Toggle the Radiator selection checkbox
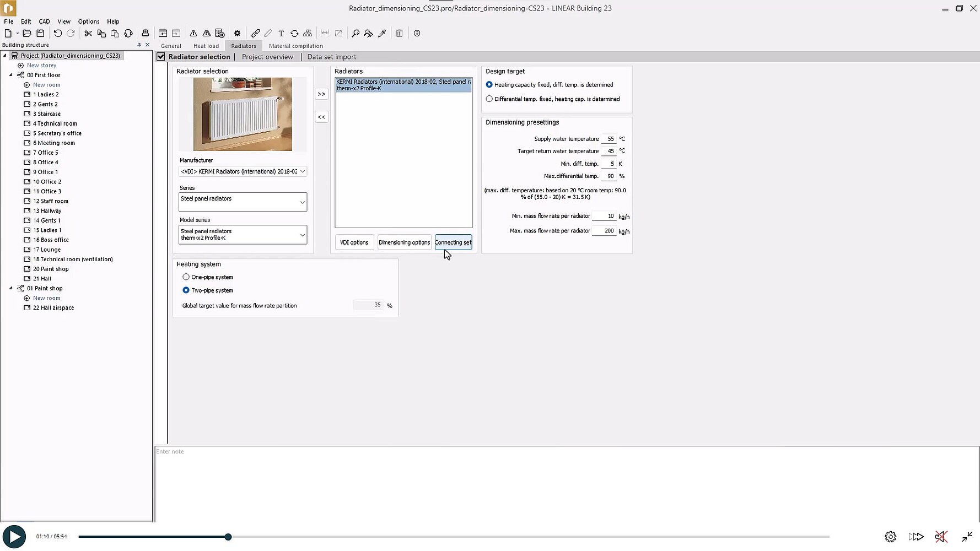Screen dimensions: 980x551 [161, 57]
